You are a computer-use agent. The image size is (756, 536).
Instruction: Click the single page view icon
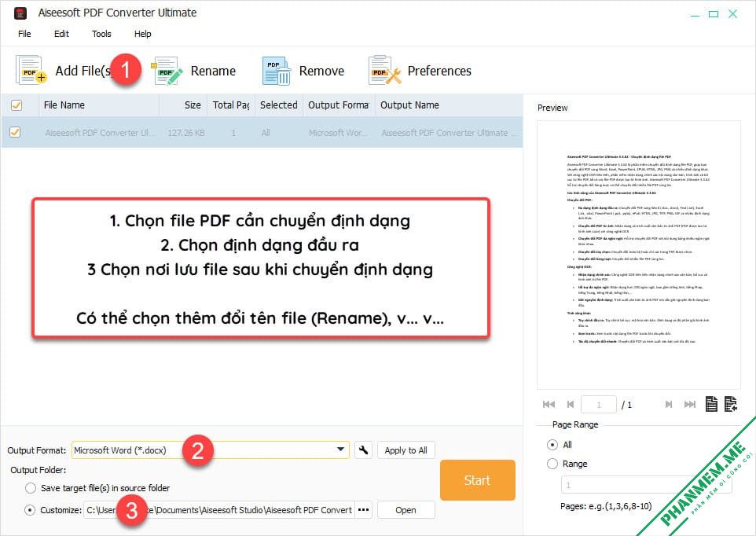point(711,404)
